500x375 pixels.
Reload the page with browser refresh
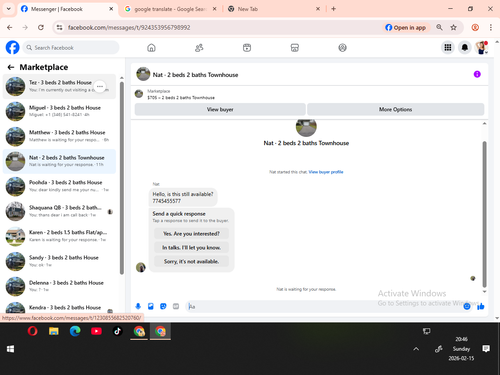point(41,27)
